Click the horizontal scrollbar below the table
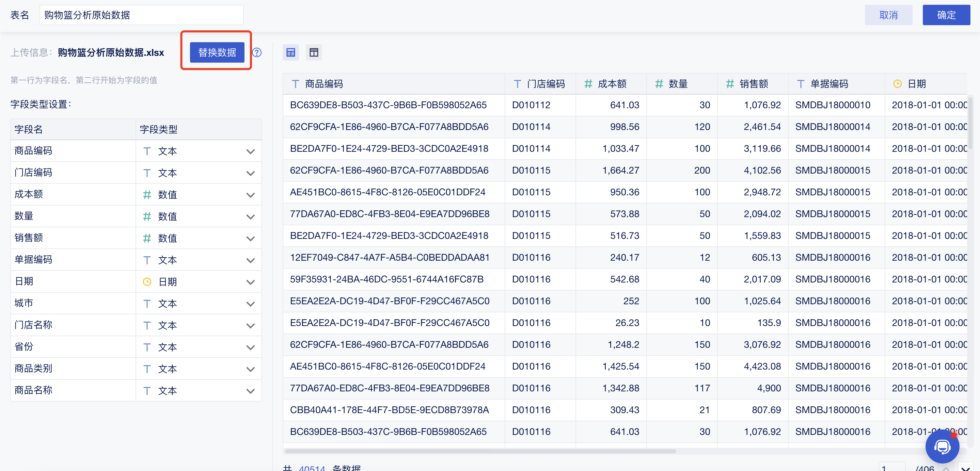 (480, 451)
